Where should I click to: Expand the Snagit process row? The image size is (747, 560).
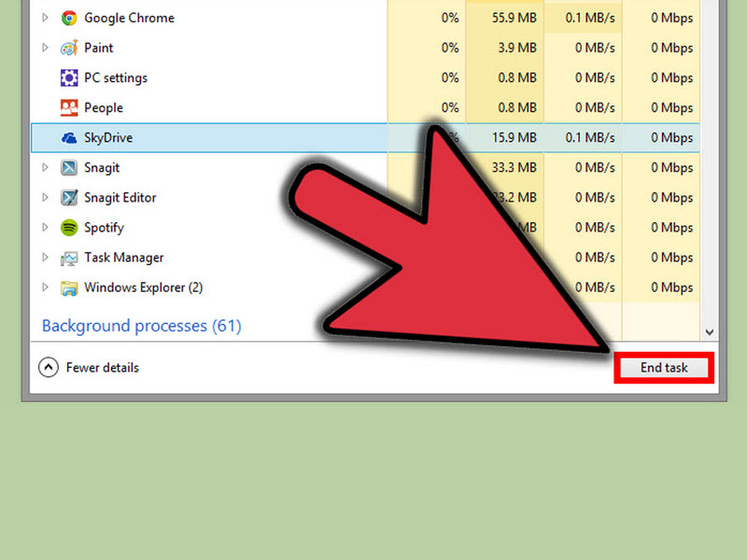pos(45,167)
